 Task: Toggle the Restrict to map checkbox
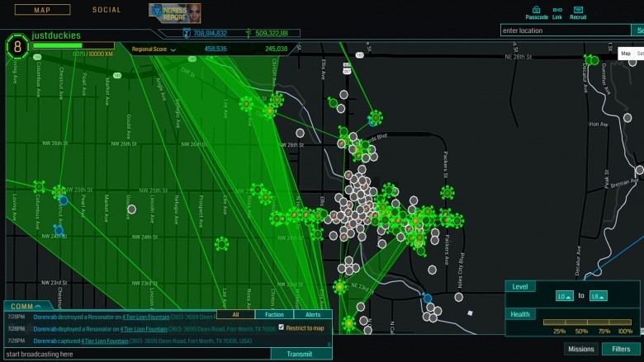point(282,327)
